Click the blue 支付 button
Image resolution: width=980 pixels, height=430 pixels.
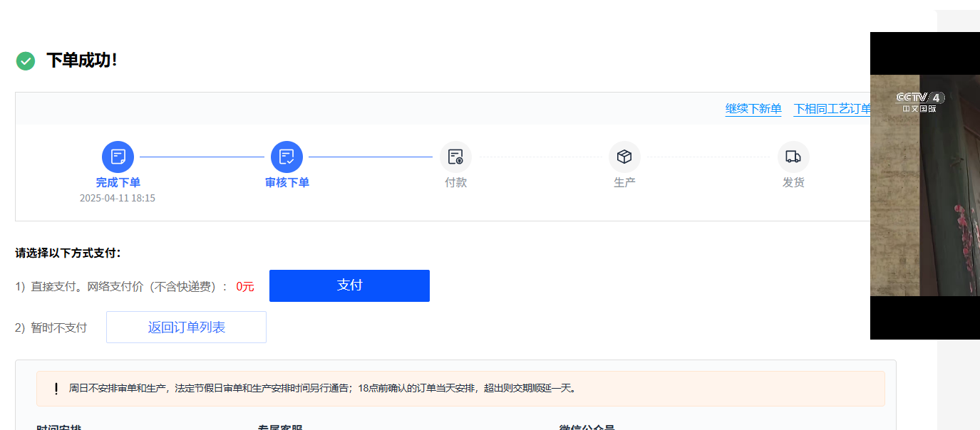[349, 285]
